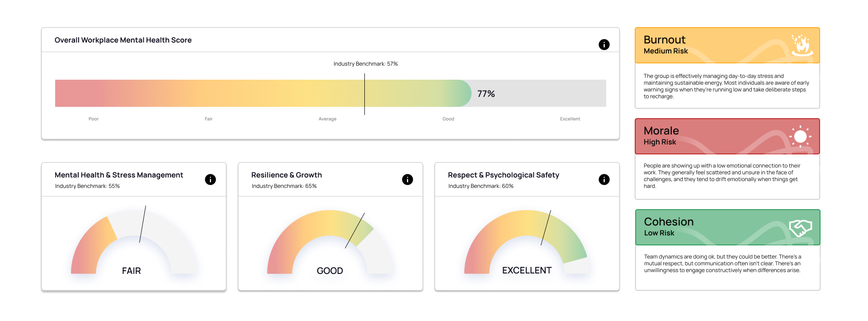Click the Poor scale label
Screen dimensions: 868x321
pos(94,119)
